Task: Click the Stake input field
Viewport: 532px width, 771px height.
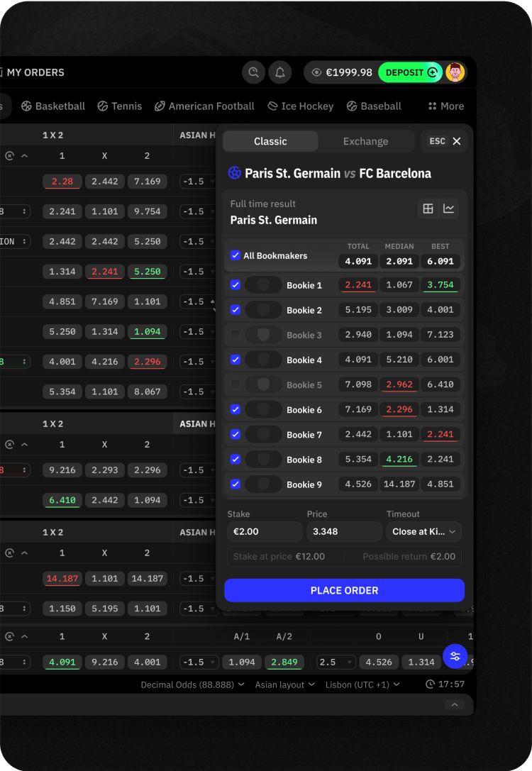Action: [265, 532]
